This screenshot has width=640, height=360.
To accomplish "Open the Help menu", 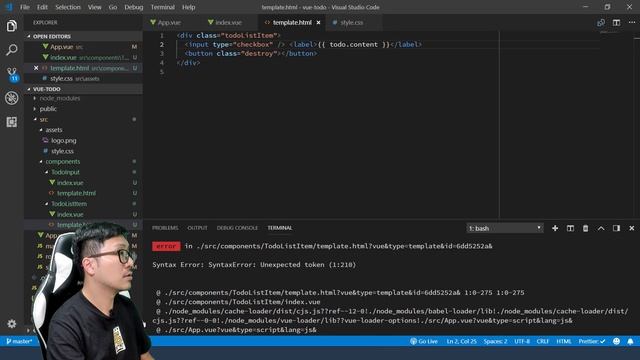I will pyautogui.click(x=188, y=7).
